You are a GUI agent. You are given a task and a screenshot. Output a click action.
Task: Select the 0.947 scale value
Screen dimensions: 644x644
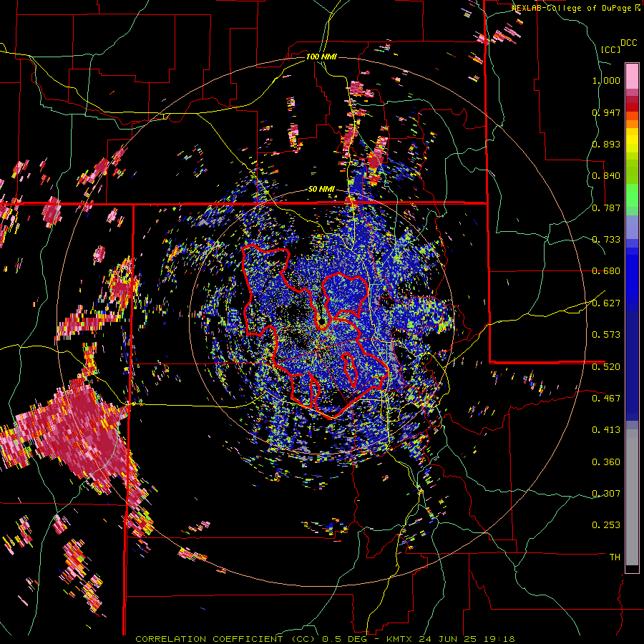click(606, 112)
